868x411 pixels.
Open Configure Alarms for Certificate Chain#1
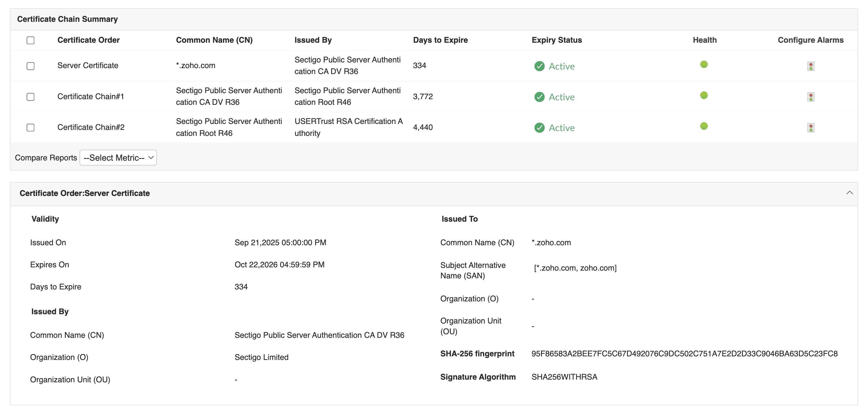tap(811, 96)
